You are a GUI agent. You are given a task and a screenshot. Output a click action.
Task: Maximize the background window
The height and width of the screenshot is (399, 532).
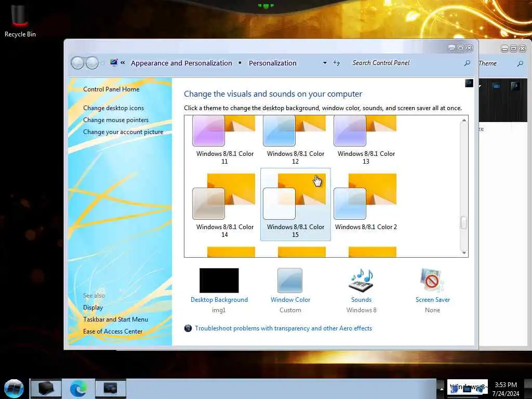click(514, 49)
